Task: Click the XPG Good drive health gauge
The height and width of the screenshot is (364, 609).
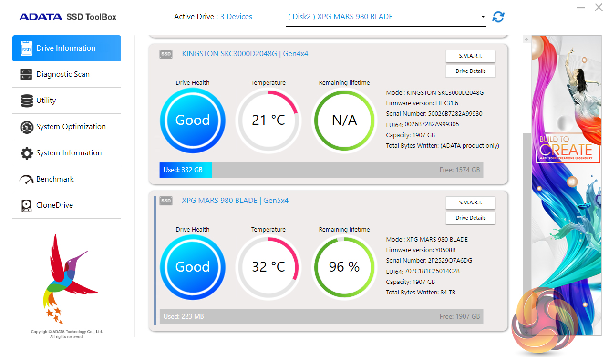Action: (193, 267)
